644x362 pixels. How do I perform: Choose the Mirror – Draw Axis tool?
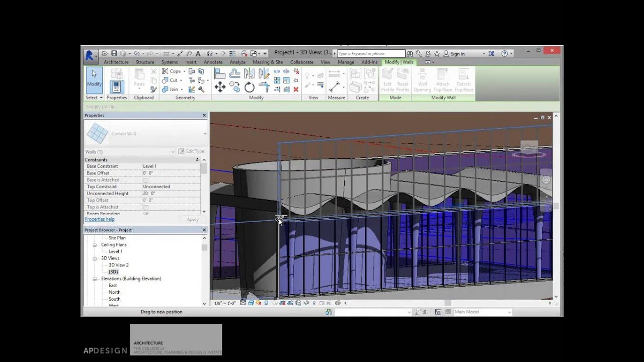click(264, 73)
